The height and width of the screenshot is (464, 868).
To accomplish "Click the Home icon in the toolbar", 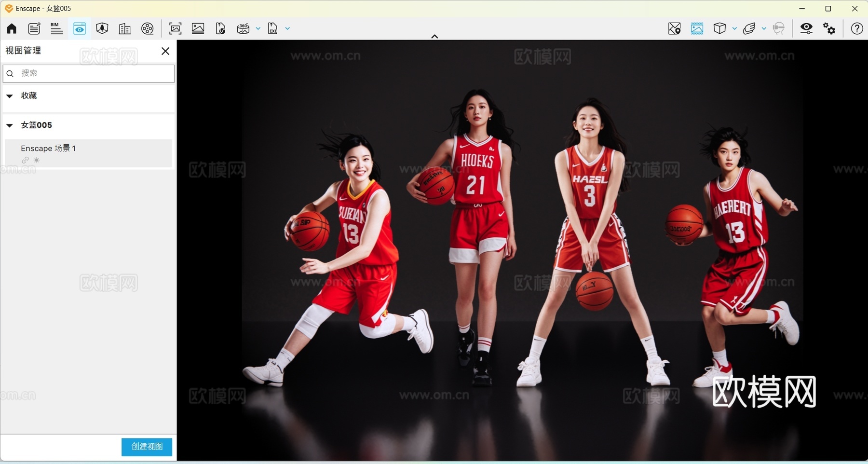I will tap(11, 28).
